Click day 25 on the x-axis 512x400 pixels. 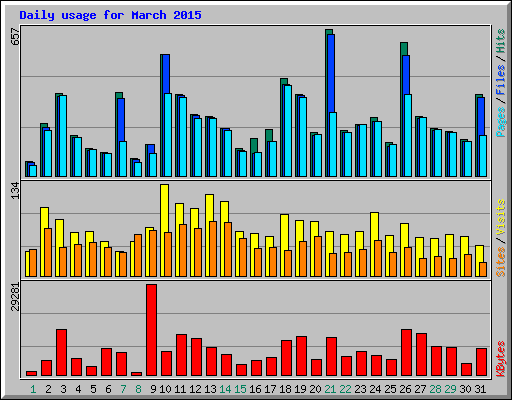pos(390,389)
